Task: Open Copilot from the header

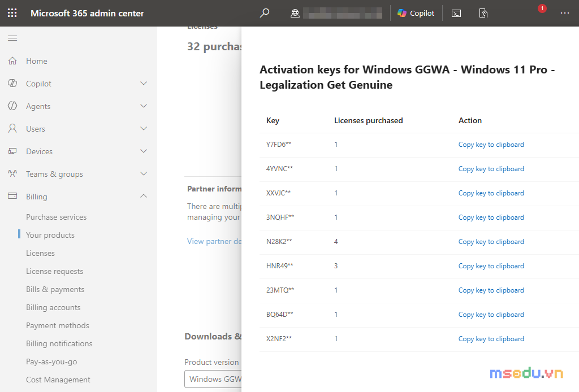Action: [416, 14]
